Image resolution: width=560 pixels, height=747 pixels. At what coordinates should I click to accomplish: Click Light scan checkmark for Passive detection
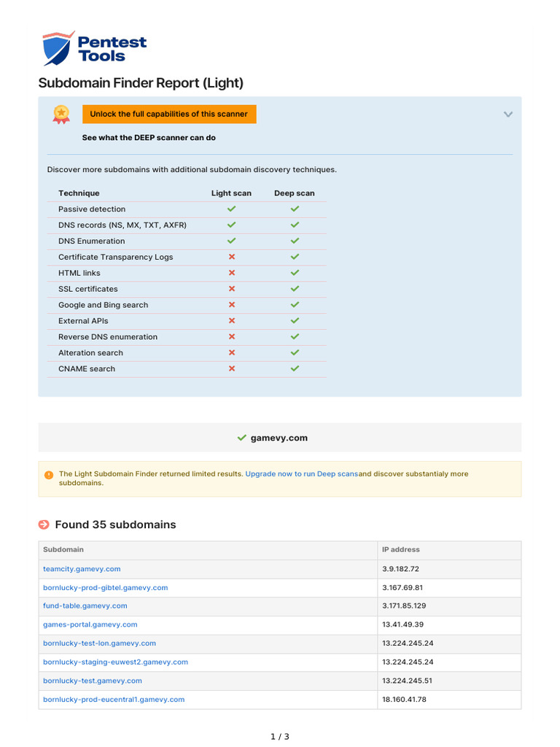pos(231,209)
